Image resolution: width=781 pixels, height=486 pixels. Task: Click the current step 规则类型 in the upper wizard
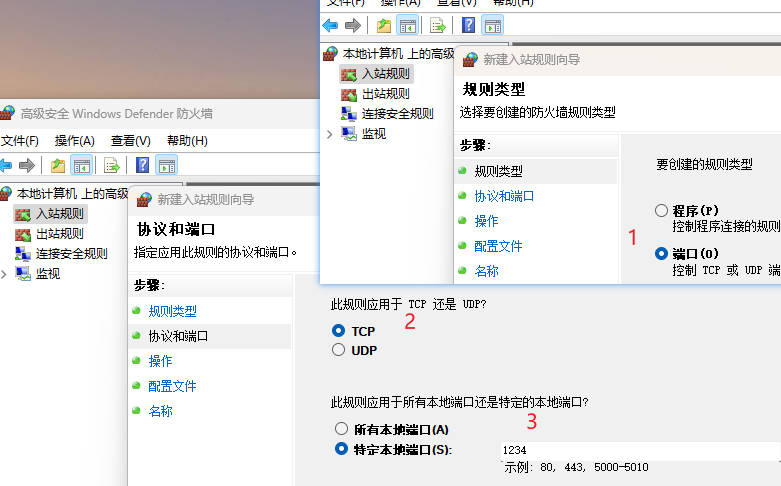click(499, 171)
